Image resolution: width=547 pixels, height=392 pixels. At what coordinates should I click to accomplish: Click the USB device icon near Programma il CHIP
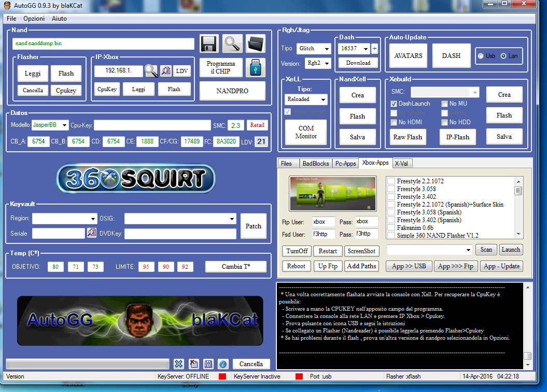[256, 67]
